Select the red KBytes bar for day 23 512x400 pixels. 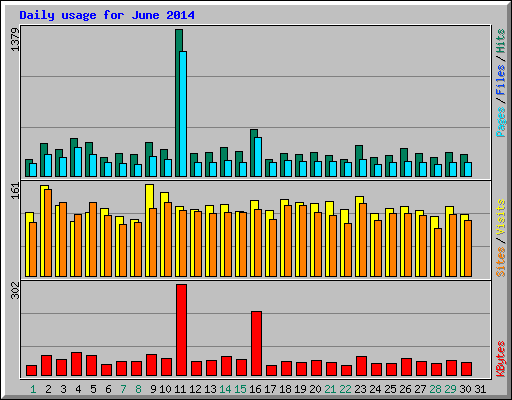point(361,366)
